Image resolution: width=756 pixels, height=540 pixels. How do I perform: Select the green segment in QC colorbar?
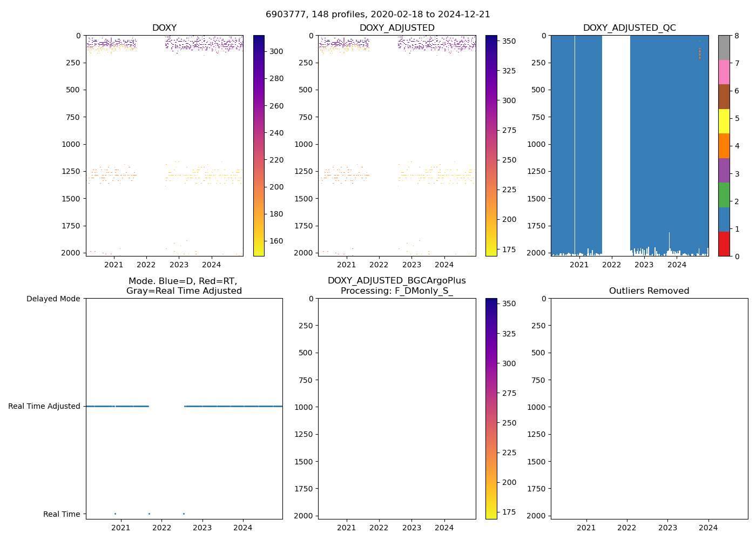pyautogui.click(x=724, y=194)
